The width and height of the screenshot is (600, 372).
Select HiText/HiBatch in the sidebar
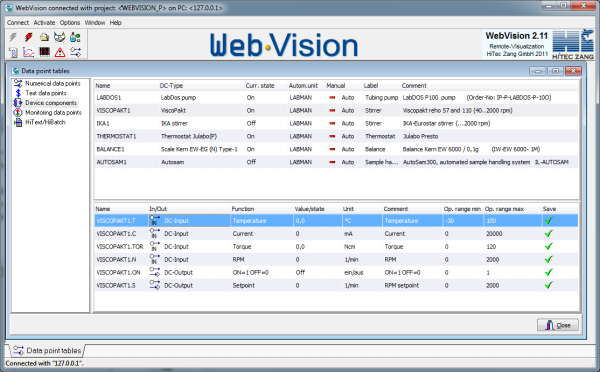45,122
